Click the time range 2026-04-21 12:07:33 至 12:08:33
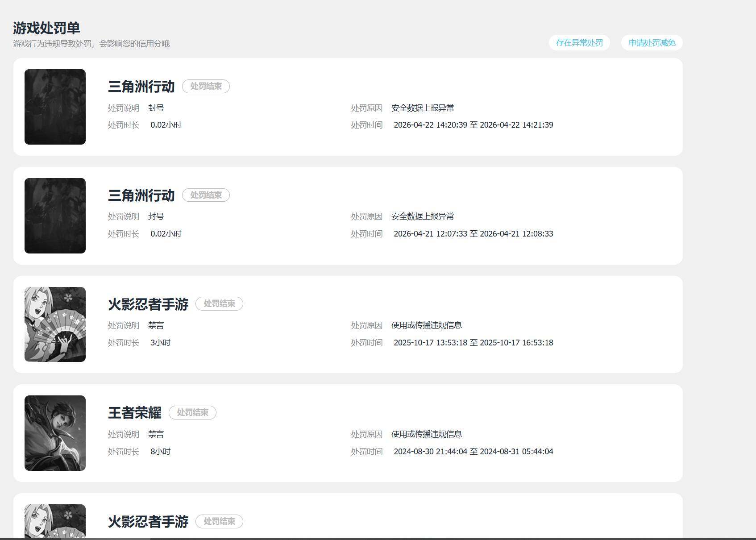The height and width of the screenshot is (540, 756). tap(473, 234)
